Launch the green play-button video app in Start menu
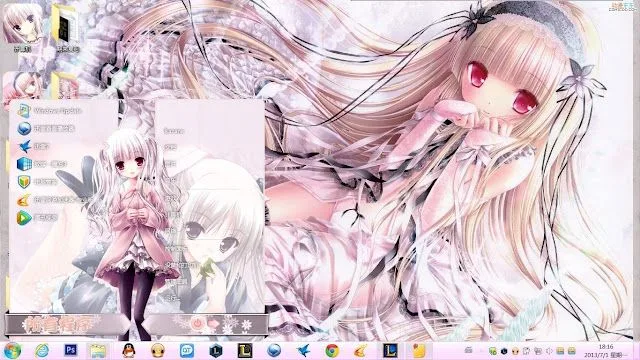This screenshot has height=360, width=640. pyautogui.click(x=38, y=218)
